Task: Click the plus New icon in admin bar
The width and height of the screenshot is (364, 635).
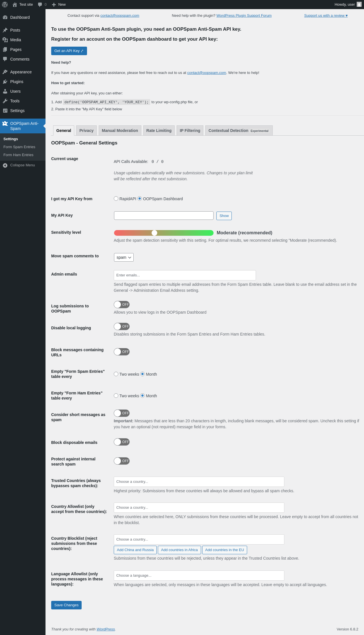Action: tap(54, 5)
